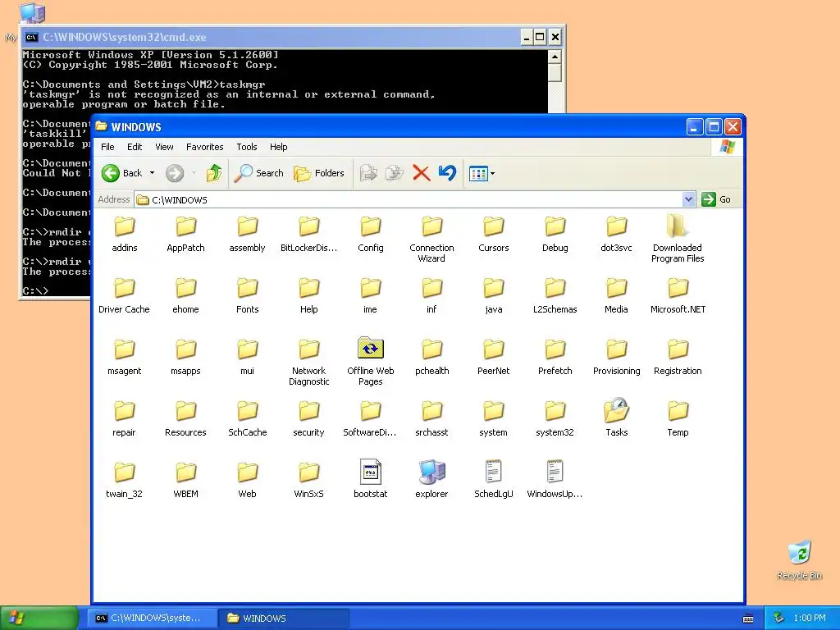This screenshot has width=840, height=630.
Task: Click the Undo toolbar icon
Action: pyautogui.click(x=447, y=173)
